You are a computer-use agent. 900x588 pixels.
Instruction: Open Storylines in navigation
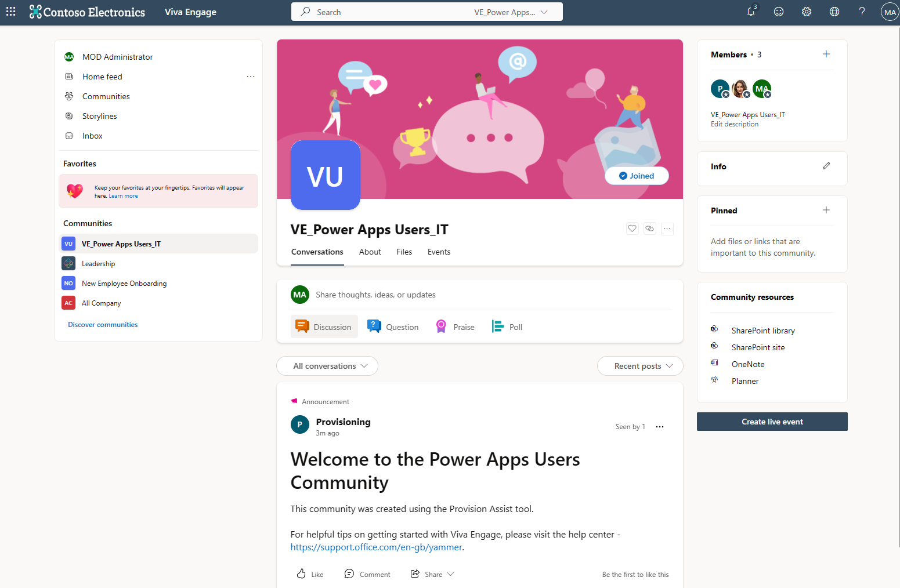[x=100, y=116]
